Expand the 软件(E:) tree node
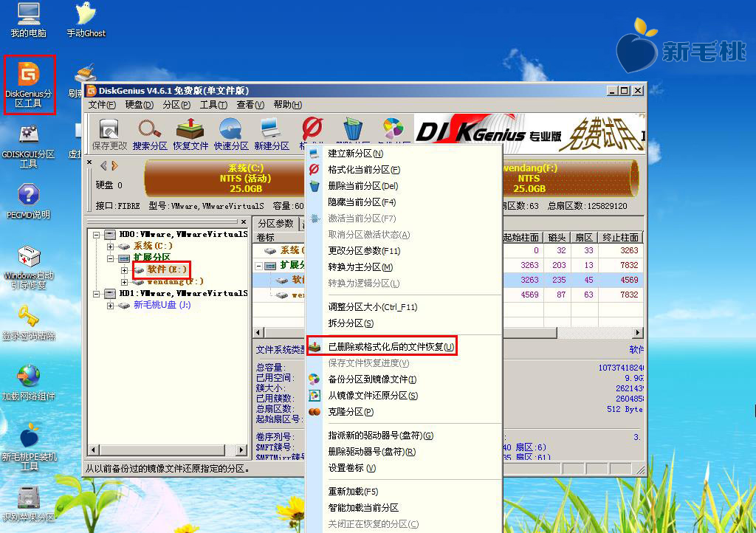Screen dimensions: 756x533 pos(124,270)
